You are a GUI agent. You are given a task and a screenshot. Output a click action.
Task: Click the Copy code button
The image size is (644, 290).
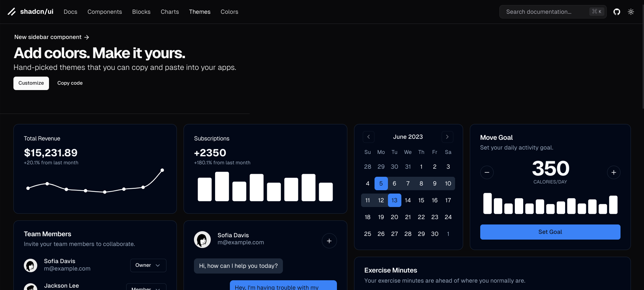point(70,83)
